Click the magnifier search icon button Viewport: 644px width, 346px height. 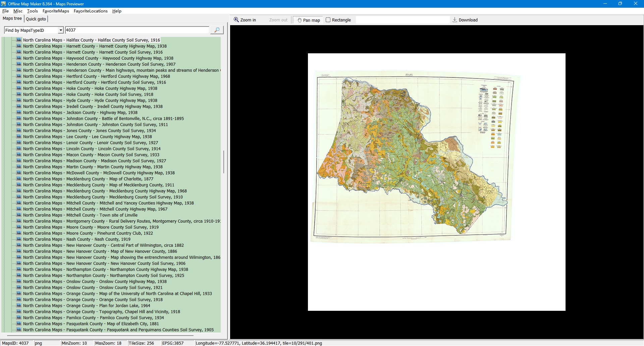click(217, 30)
